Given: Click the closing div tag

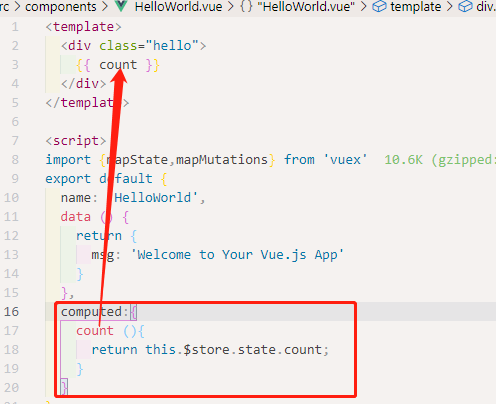Looking at the screenshot, I should 83,84.
